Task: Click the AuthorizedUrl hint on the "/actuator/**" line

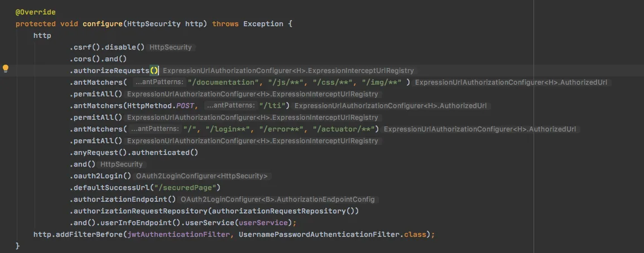Action: [480, 130]
